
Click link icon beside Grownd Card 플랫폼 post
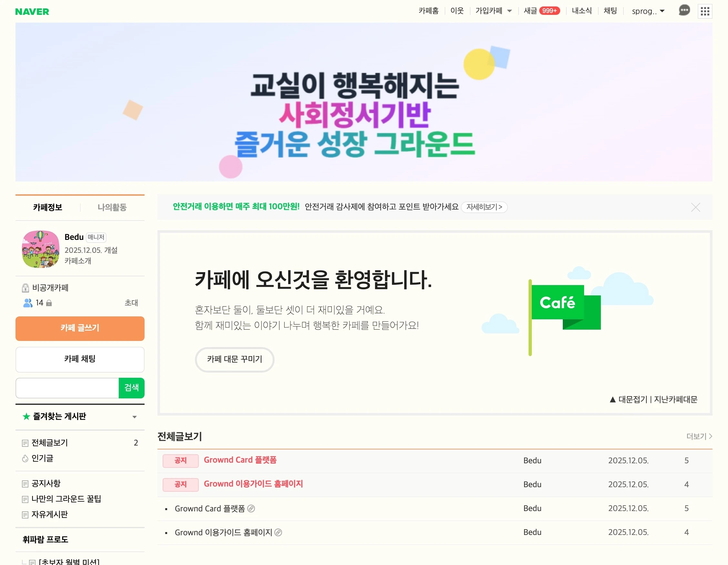[251, 508]
